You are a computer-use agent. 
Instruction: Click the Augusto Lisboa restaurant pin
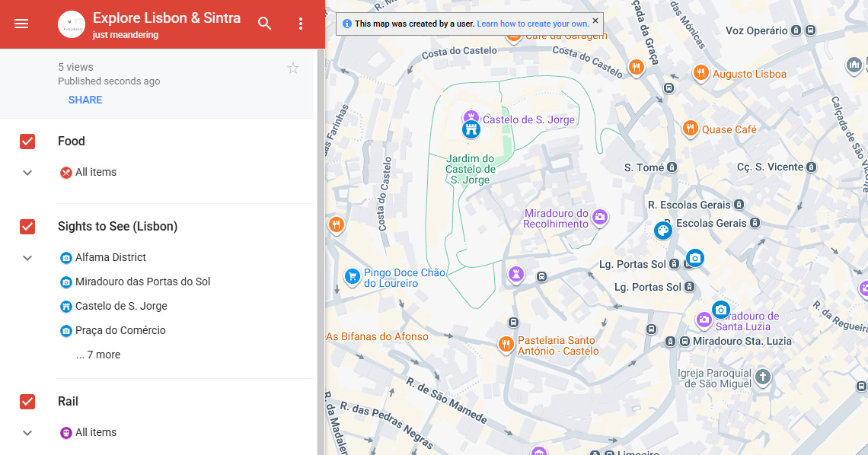tap(700, 72)
